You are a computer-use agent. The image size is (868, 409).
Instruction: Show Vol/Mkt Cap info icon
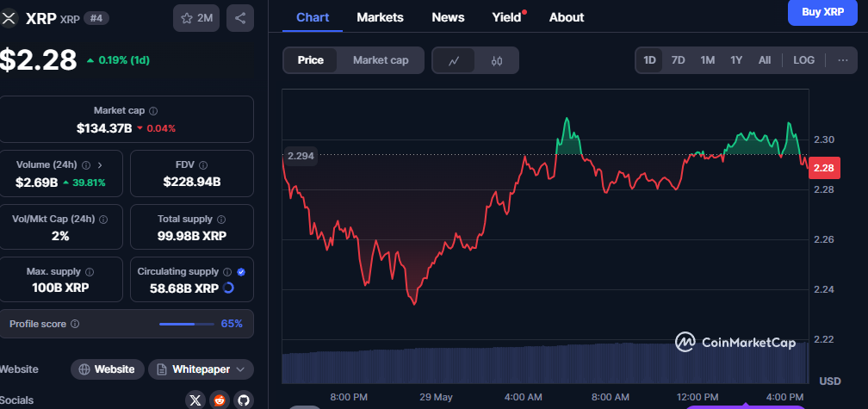click(x=103, y=220)
